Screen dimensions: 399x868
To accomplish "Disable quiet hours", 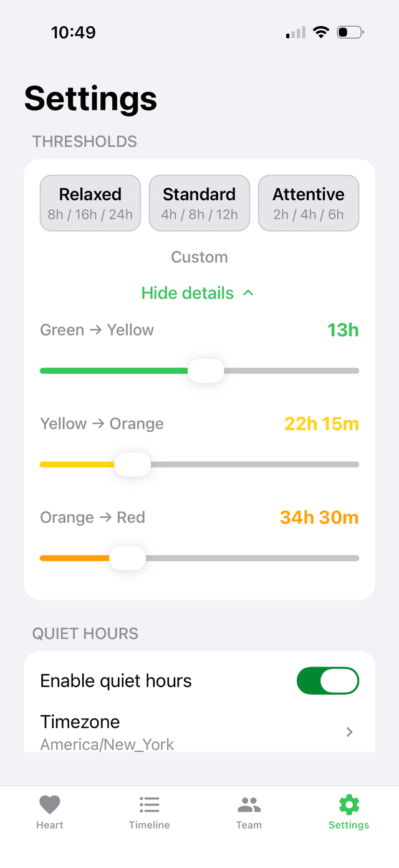I will pos(327,681).
